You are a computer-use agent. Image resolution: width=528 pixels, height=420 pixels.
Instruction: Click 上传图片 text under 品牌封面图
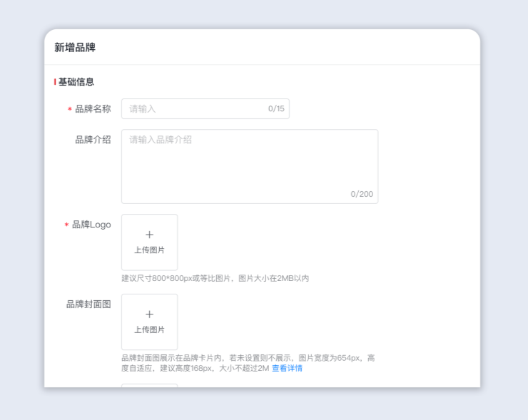tap(149, 330)
